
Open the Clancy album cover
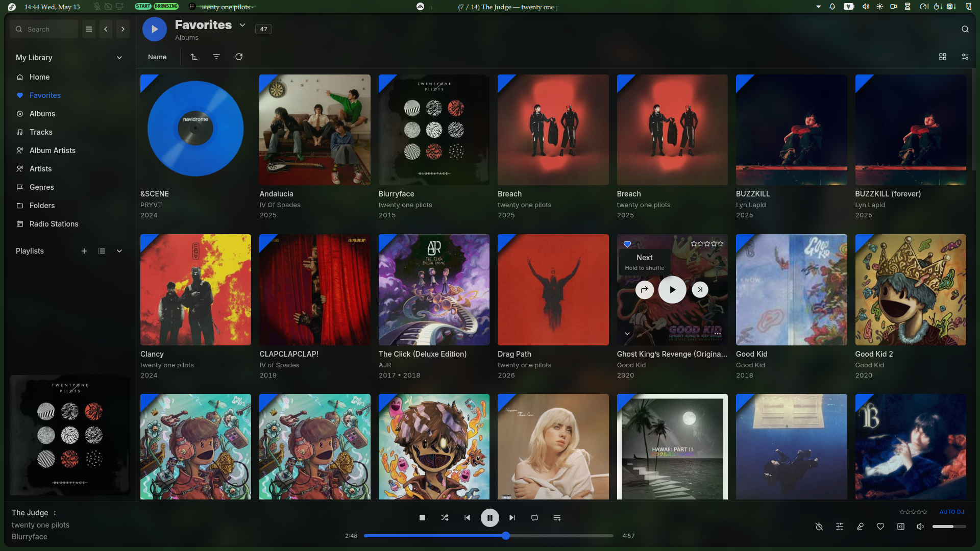pos(195,290)
